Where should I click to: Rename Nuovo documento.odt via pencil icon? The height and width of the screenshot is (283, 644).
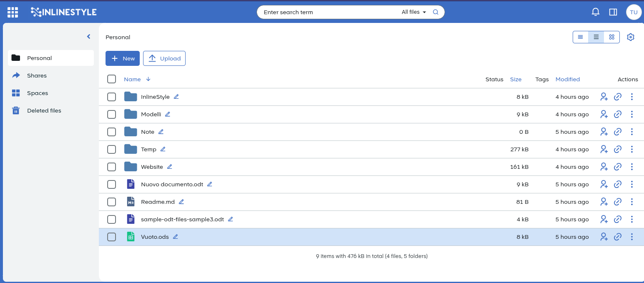click(x=210, y=184)
